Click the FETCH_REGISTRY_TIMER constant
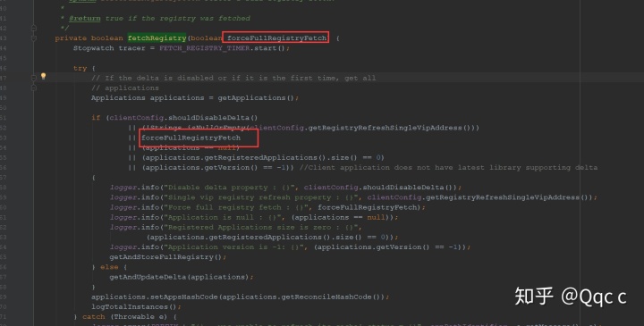 click(205, 48)
